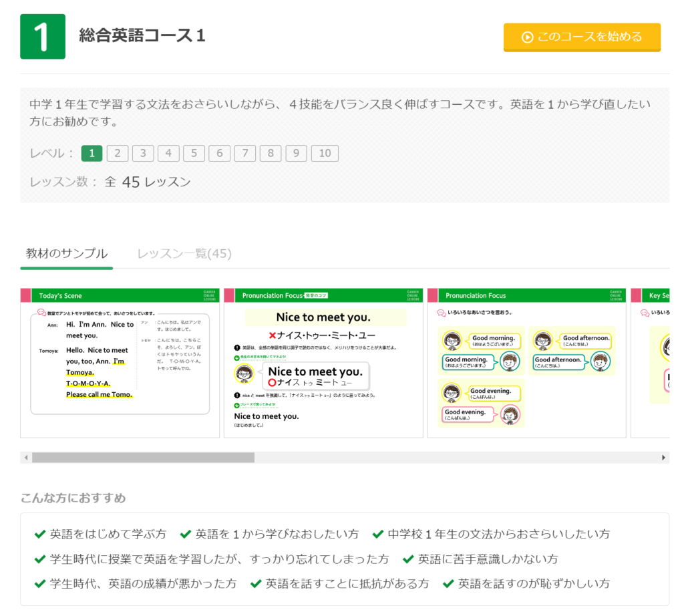Open the レッスン一覧(45) tab
Image resolution: width=684 pixels, height=616 pixels.
click(184, 254)
